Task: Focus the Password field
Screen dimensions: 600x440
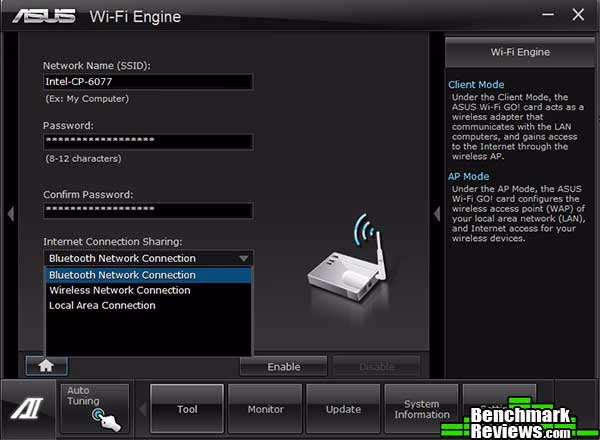Action: (148, 141)
